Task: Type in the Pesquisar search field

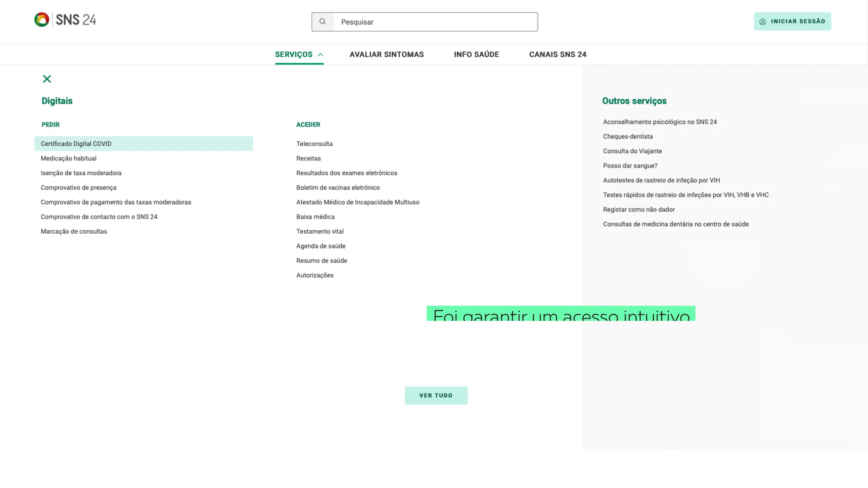Action: tap(435, 22)
